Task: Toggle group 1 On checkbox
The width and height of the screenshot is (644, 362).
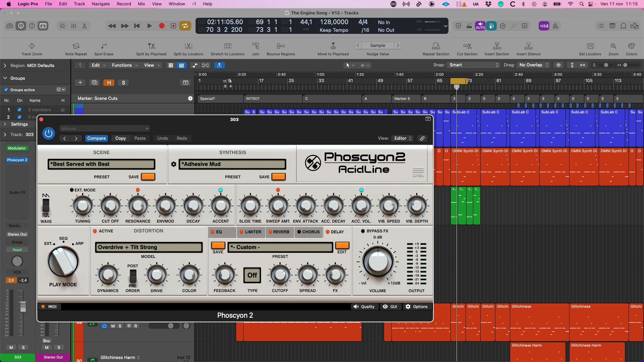Action: click(x=19, y=110)
